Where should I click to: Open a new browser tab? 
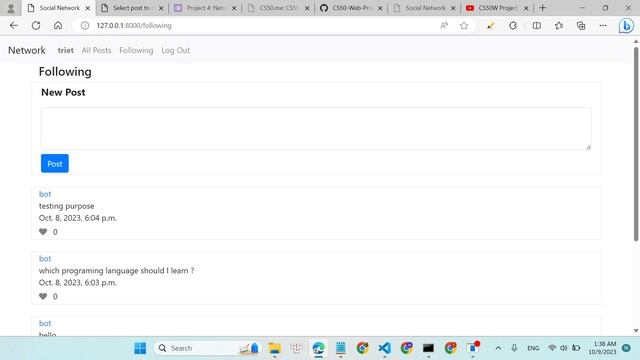542,8
